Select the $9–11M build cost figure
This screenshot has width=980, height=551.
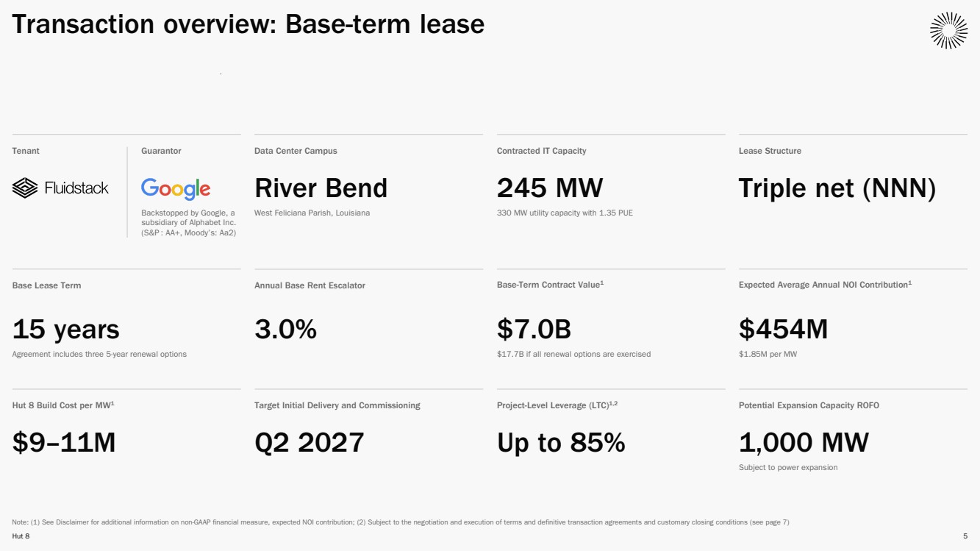pos(64,443)
